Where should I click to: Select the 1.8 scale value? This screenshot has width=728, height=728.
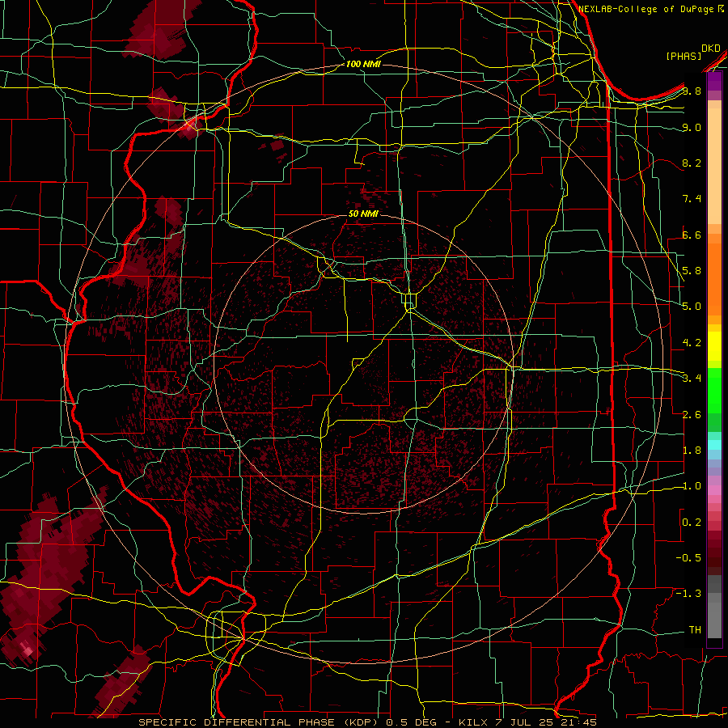click(692, 451)
